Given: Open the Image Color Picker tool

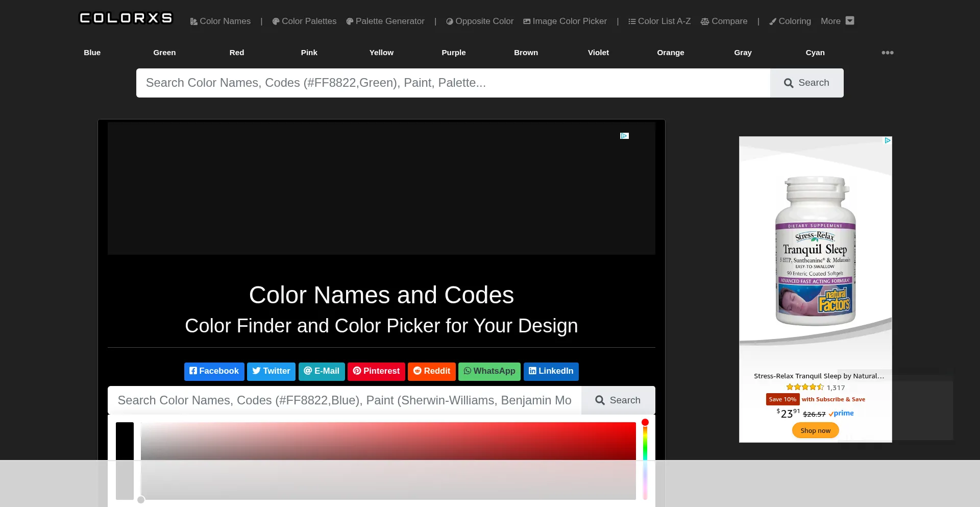Looking at the screenshot, I should 565,21.
